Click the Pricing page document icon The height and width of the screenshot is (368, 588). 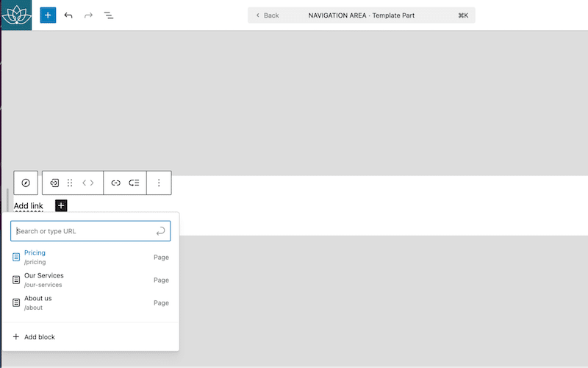point(16,257)
